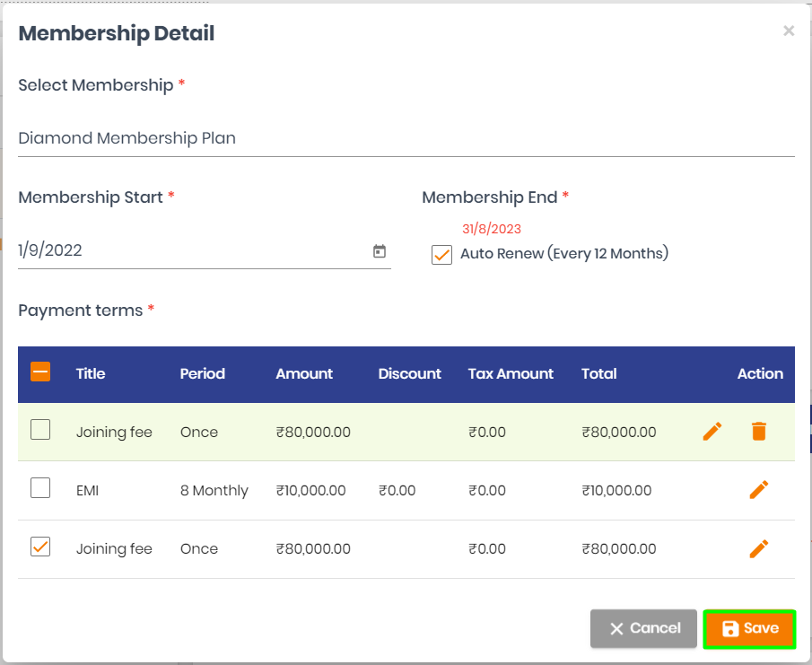Sort by Total column header
Image resolution: width=812 pixels, height=665 pixels.
(x=598, y=373)
